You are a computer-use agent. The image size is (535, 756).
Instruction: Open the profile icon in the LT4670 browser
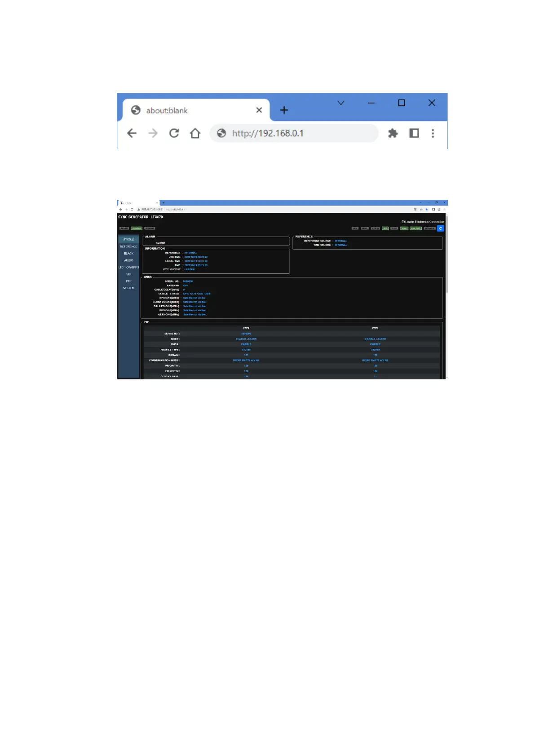[x=439, y=209]
